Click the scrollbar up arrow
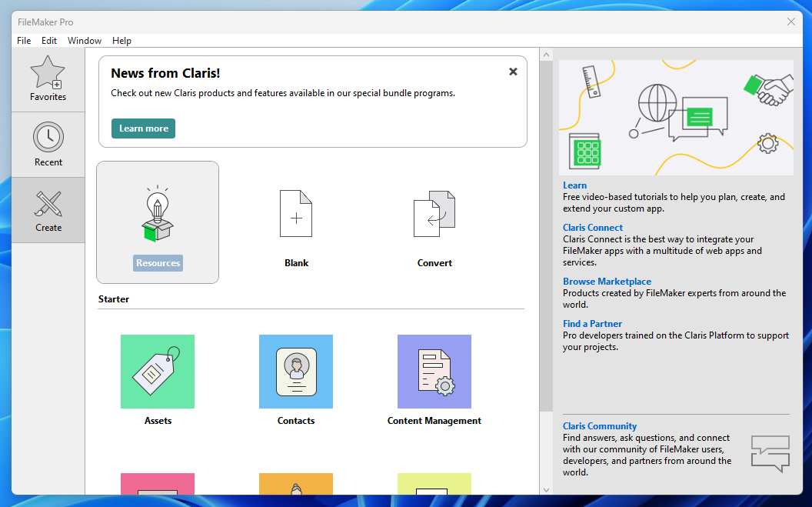Viewport: 812px width, 507px height. point(546,55)
